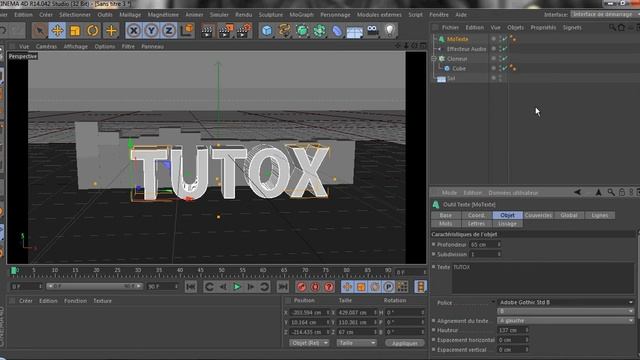This screenshot has width=640, height=360.
Task: Open the spline tools icon
Action: (x=284, y=31)
